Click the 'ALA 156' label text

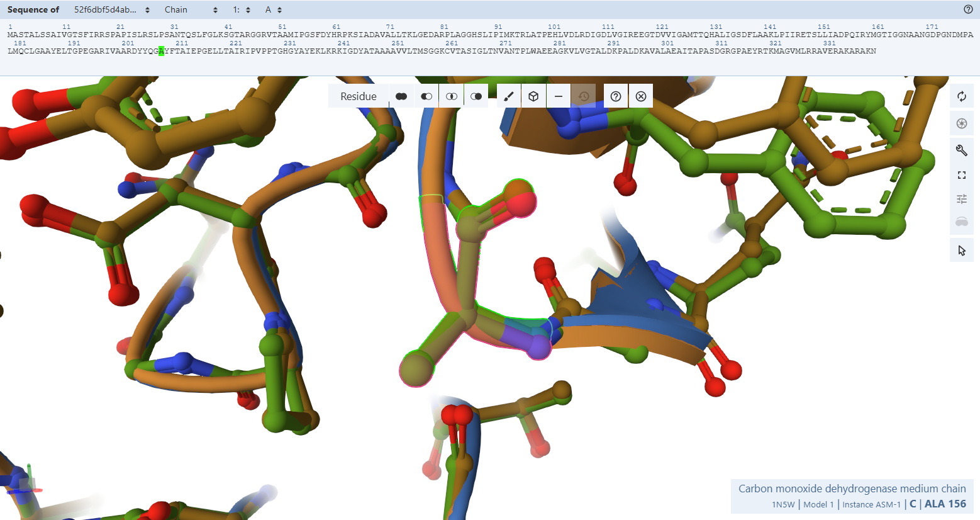click(x=945, y=504)
